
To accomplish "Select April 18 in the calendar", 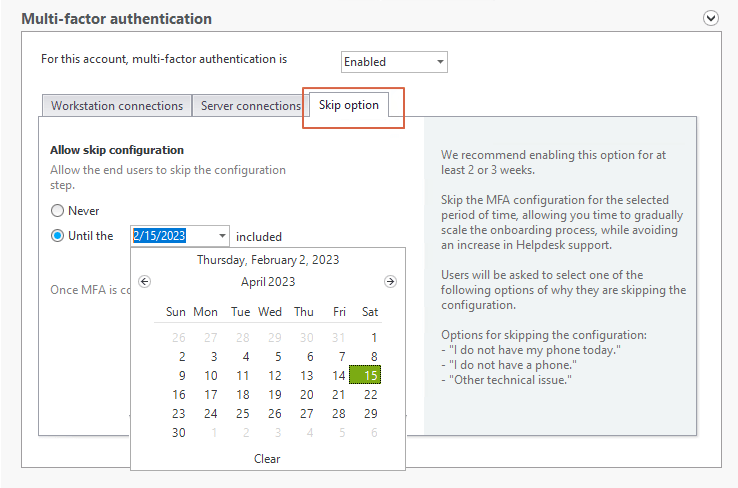I will coord(242,394).
